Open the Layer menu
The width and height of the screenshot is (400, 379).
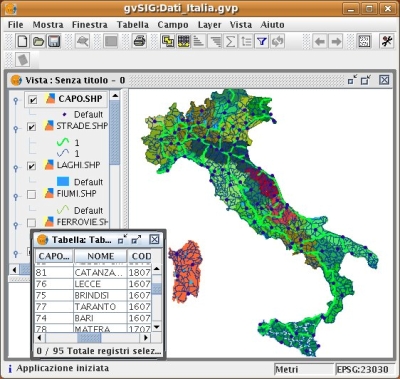[209, 25]
